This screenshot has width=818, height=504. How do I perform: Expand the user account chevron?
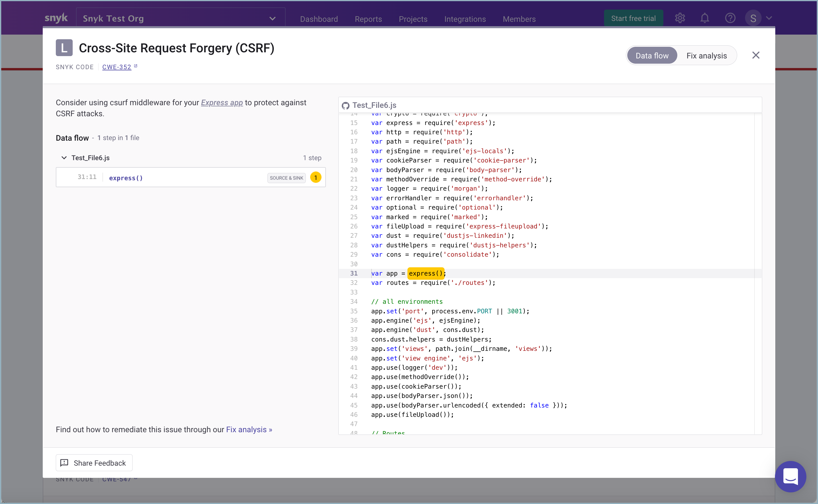click(769, 18)
